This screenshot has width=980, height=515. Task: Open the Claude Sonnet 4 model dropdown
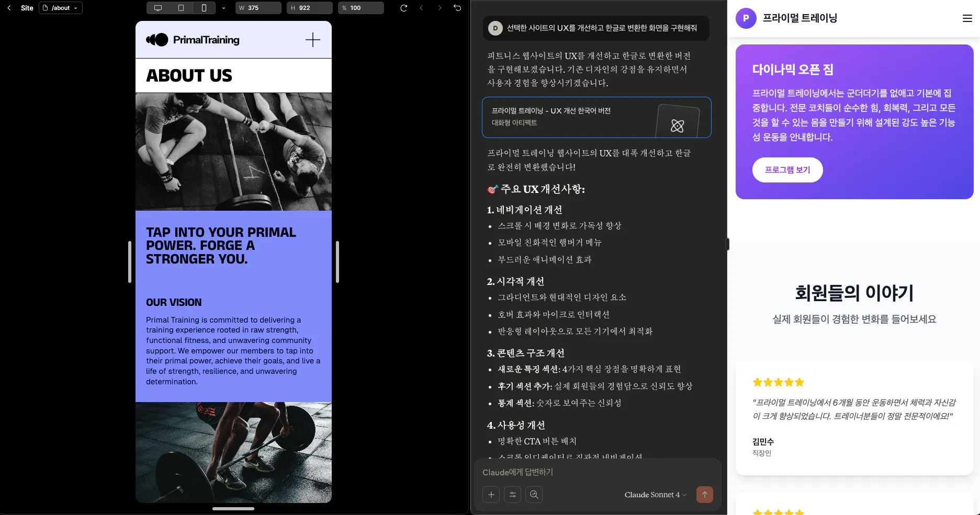click(655, 495)
